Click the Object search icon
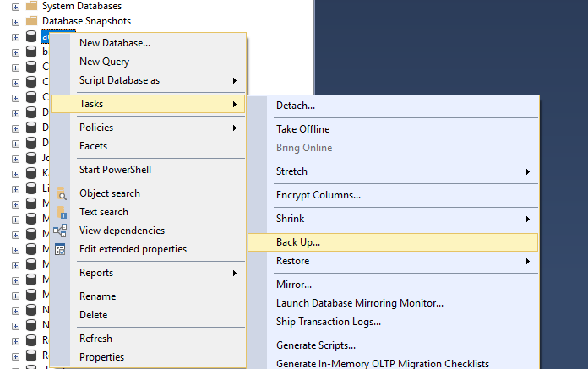The image size is (588, 369). pos(60,193)
